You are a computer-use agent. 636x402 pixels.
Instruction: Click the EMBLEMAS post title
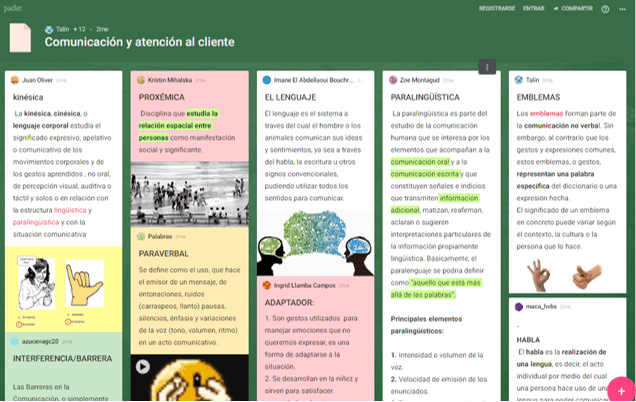click(x=538, y=97)
